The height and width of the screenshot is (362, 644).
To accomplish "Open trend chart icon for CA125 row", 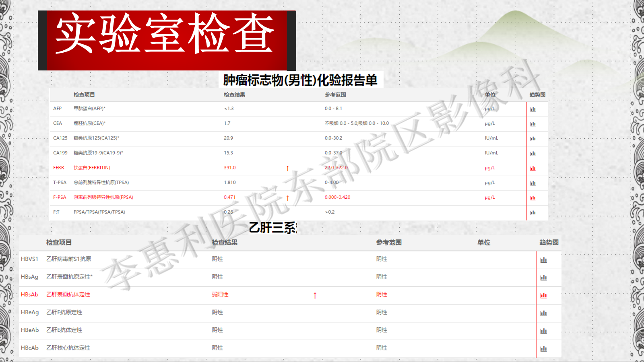I will (533, 139).
